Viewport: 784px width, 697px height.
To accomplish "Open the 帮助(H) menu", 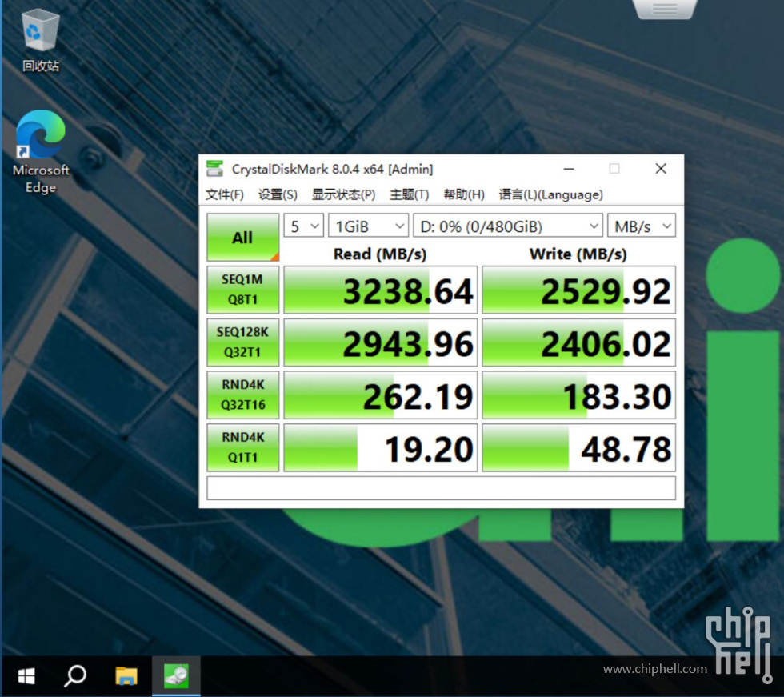I will (464, 194).
